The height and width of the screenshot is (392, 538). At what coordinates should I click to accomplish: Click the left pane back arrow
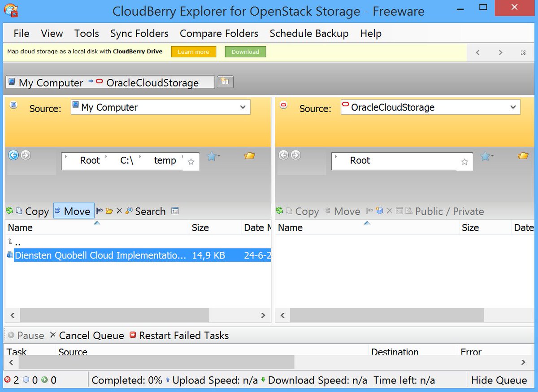13,155
